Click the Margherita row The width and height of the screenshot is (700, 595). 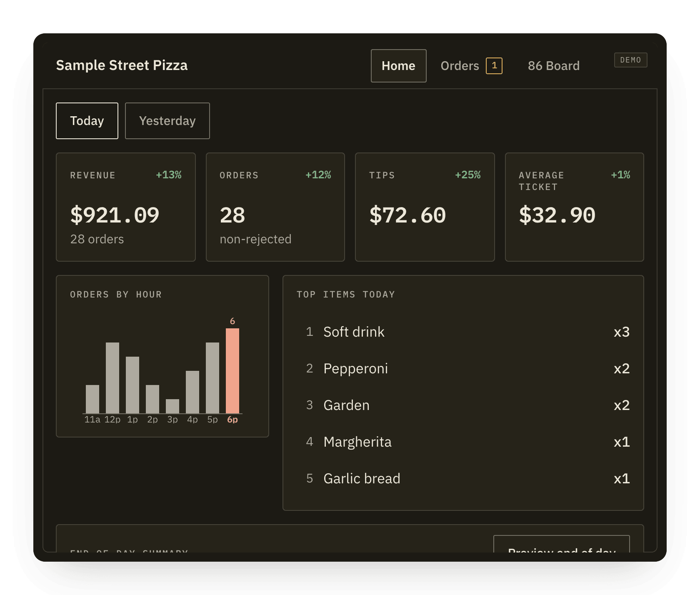pyautogui.click(x=463, y=442)
